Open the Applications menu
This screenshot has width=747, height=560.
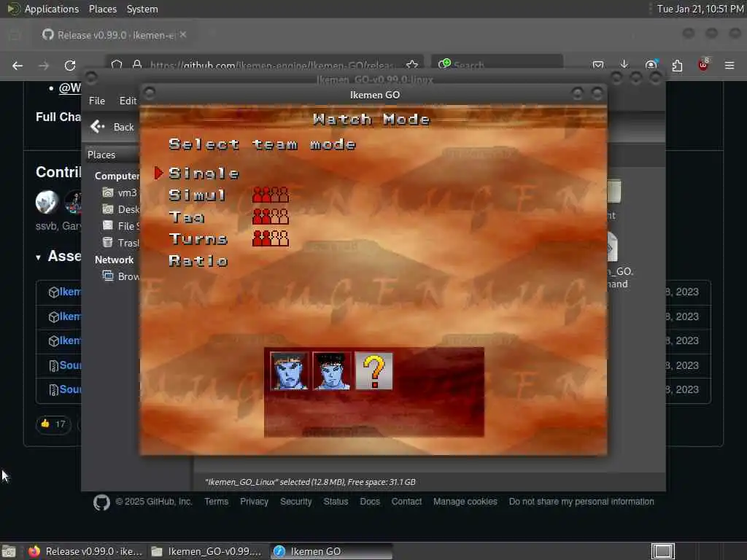coord(43,9)
